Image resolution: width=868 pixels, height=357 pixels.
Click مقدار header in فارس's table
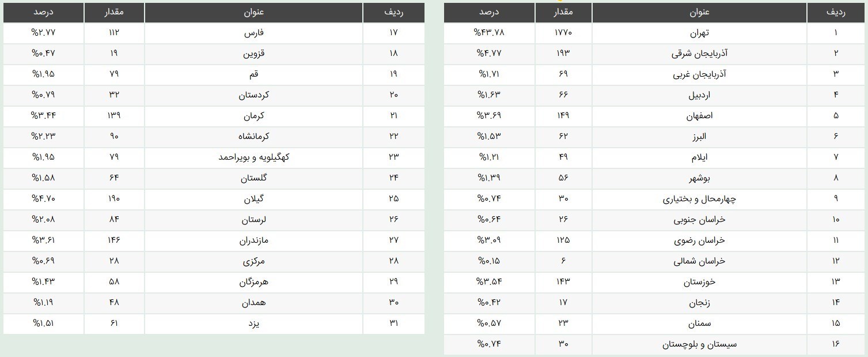click(114, 12)
